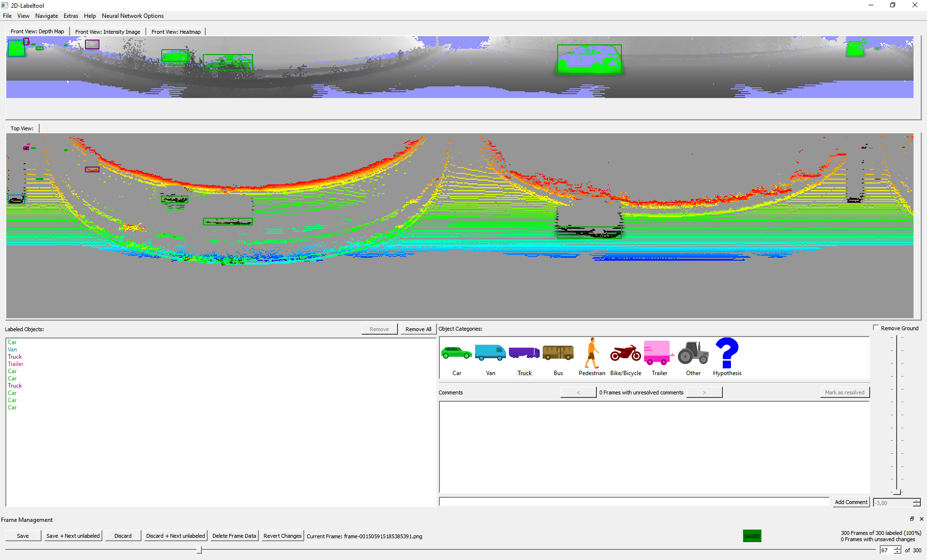Select the Truck category icon

(524, 353)
